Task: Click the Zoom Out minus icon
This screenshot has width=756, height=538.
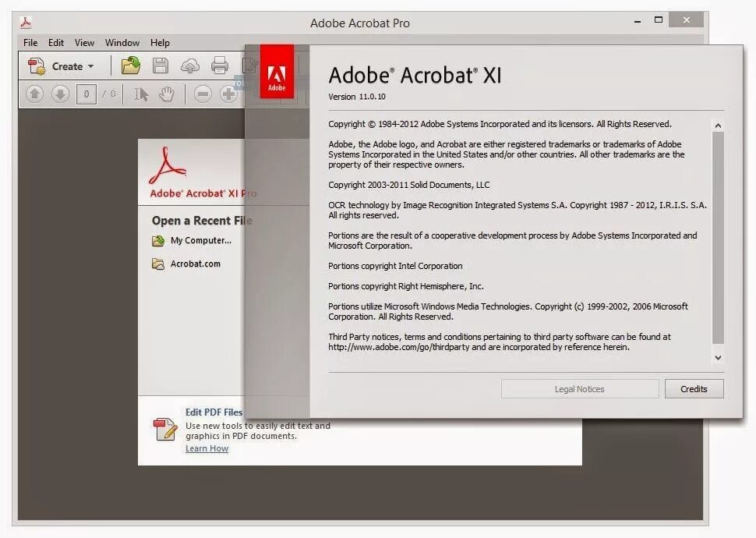Action: click(203, 94)
